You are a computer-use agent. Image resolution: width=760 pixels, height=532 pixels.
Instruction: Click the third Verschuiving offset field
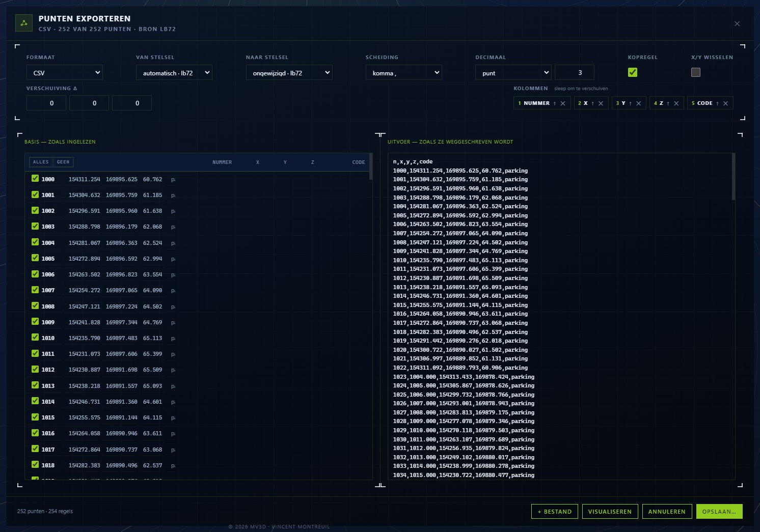(132, 103)
